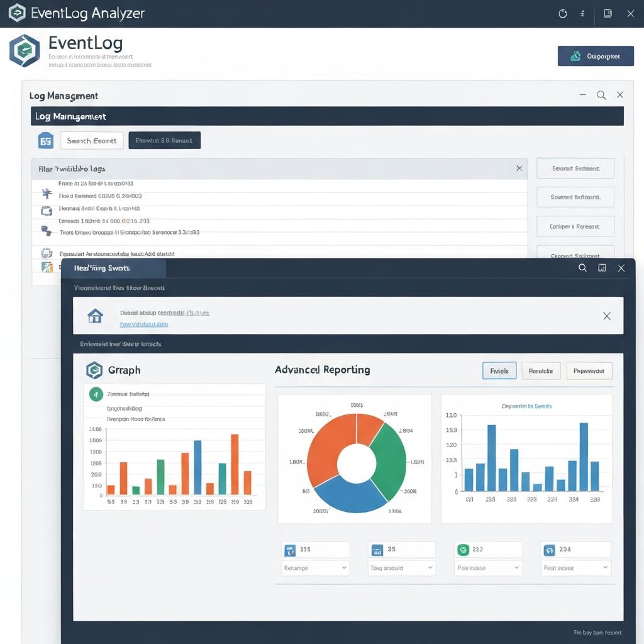The image size is (644, 644).
Task: Click the magnifier icon in the front window header
Action: (582, 268)
